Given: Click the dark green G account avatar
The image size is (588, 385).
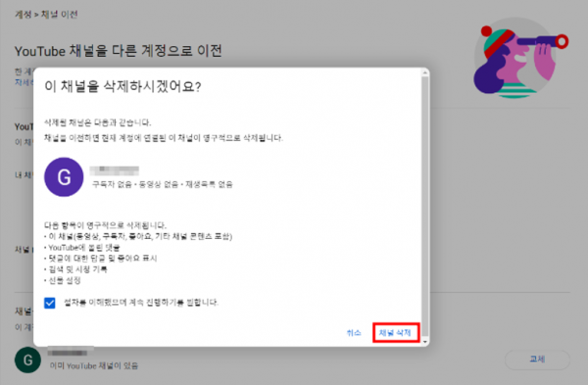Looking at the screenshot, I should pyautogui.click(x=27, y=361).
